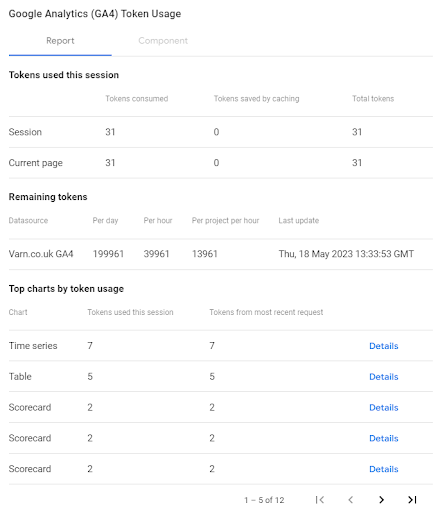Open the Component tab
The width and height of the screenshot is (438, 512).
(163, 41)
